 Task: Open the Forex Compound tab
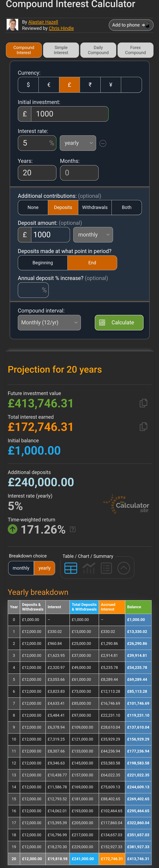click(135, 50)
